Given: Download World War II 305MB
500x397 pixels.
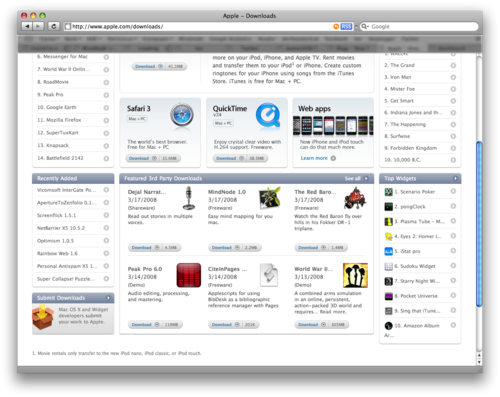Looking at the screenshot, I should tap(322, 325).
